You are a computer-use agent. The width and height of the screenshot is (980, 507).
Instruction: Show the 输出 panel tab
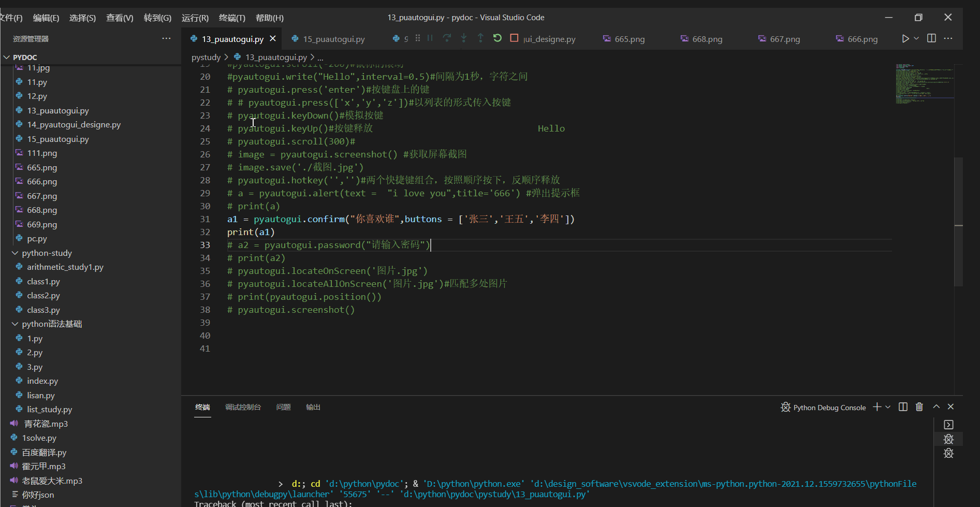(x=313, y=407)
